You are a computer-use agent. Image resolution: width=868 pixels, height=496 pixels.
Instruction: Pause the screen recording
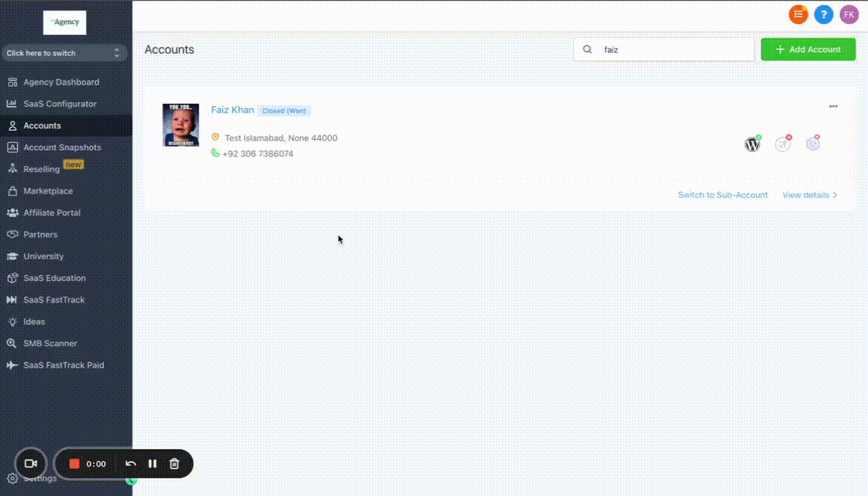click(x=152, y=464)
